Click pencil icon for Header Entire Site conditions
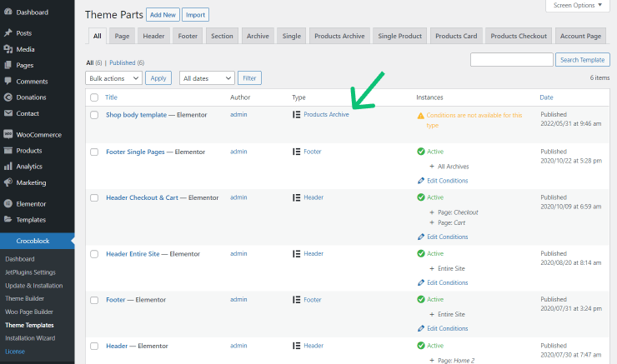The width and height of the screenshot is (617, 364). click(x=421, y=282)
